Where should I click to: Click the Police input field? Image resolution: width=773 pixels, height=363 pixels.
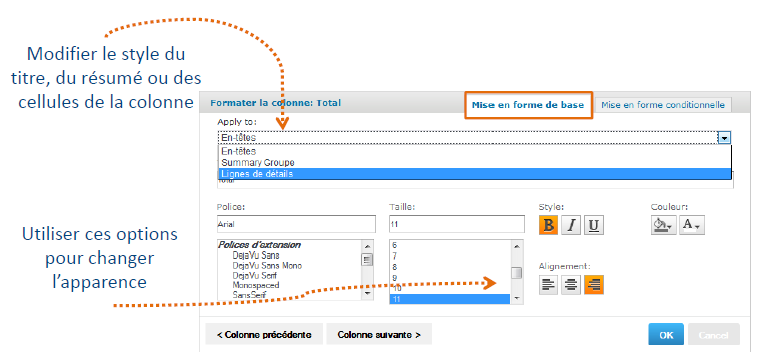(296, 224)
